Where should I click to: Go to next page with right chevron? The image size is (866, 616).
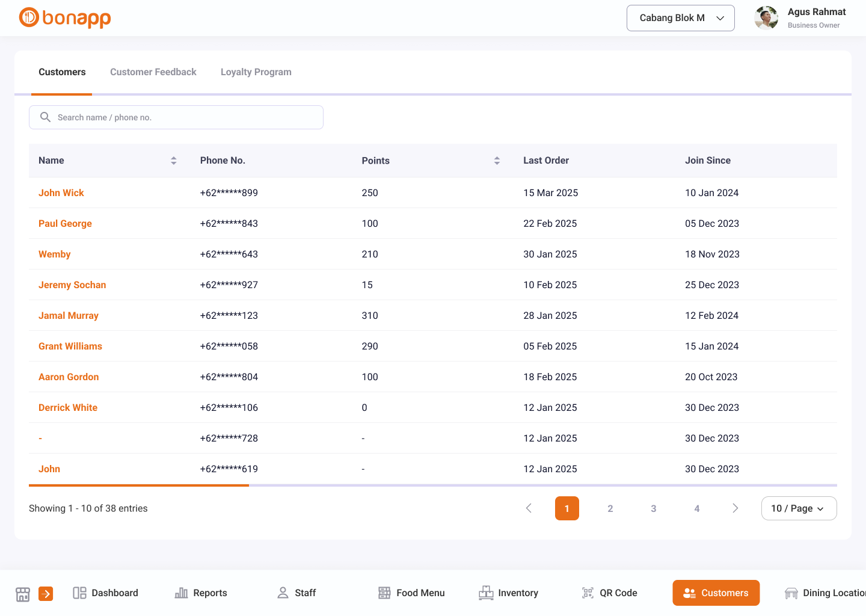[x=735, y=508]
